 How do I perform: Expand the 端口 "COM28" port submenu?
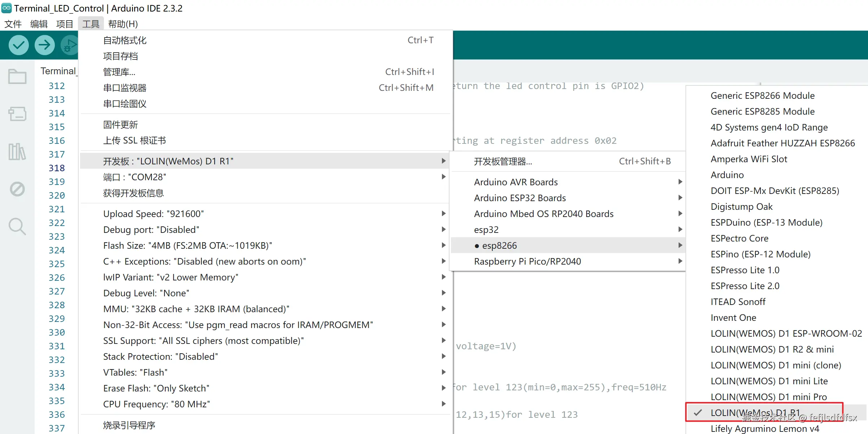click(x=135, y=177)
